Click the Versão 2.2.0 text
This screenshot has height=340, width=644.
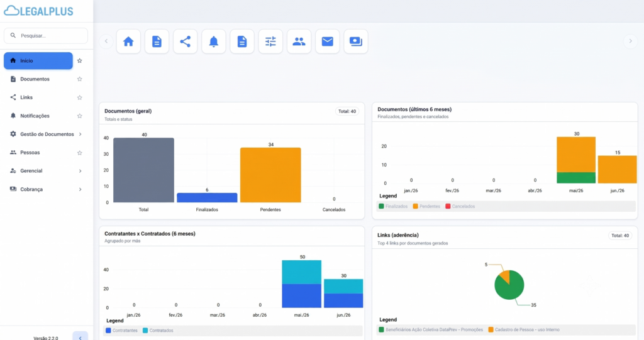pos(45,338)
